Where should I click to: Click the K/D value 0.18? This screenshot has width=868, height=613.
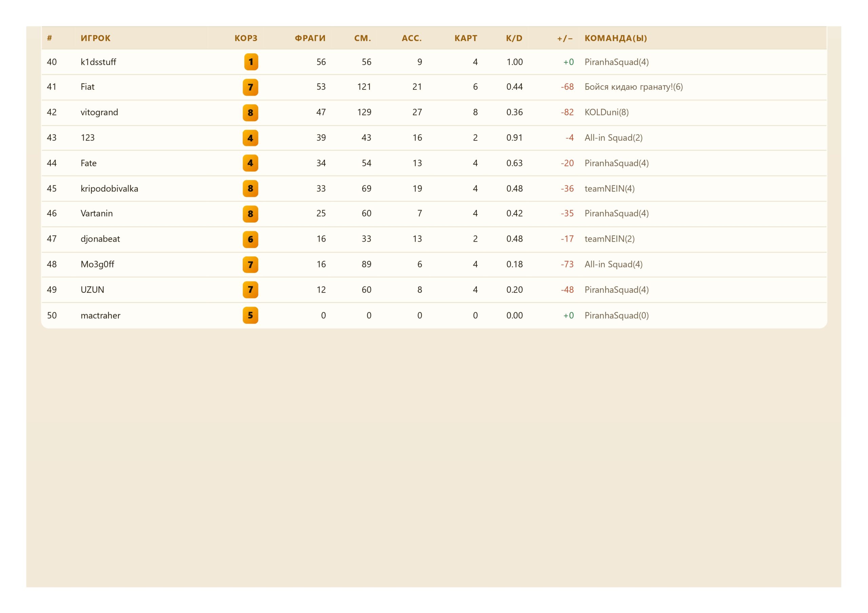(x=514, y=264)
